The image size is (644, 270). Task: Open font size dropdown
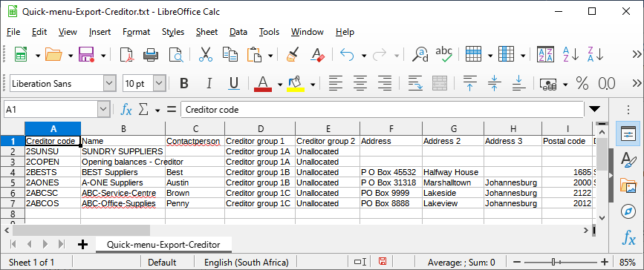point(160,84)
